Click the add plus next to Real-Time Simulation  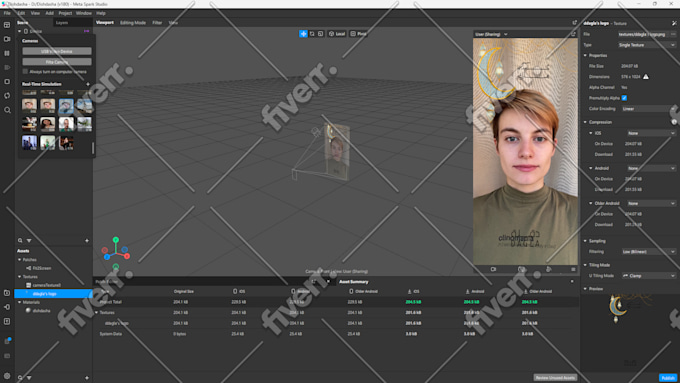pyautogui.click(x=88, y=84)
